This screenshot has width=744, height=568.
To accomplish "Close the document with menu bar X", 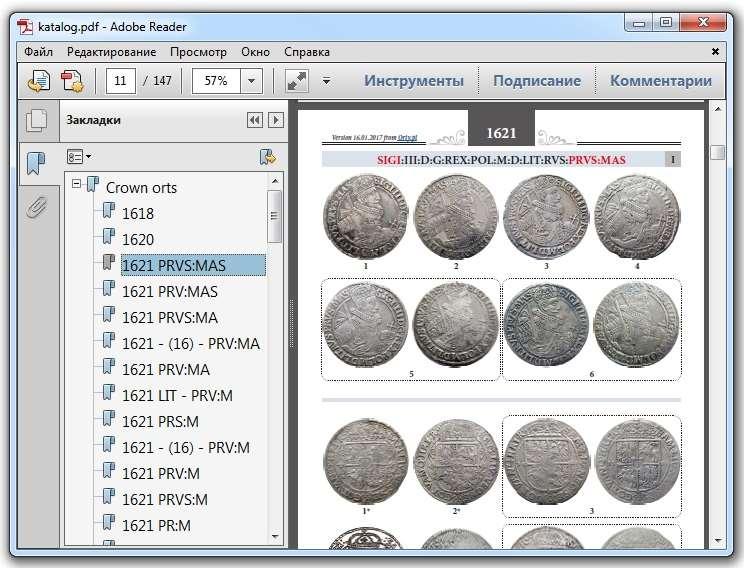I will [716, 52].
